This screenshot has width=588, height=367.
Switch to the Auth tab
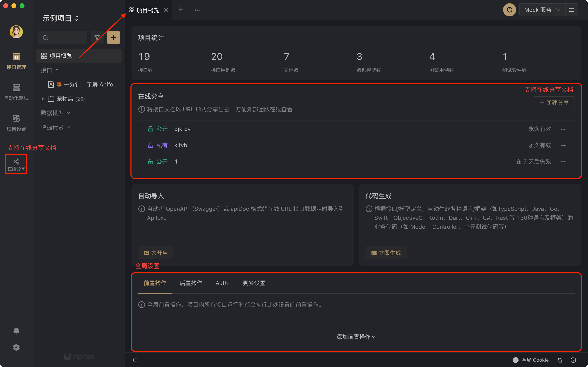[222, 283]
